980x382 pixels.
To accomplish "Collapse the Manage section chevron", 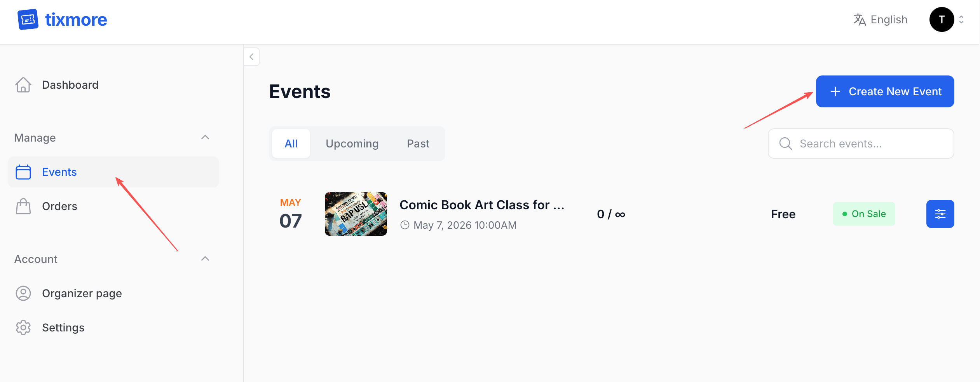I will point(206,137).
